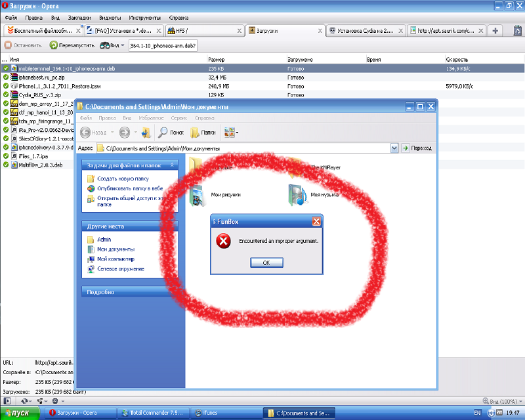
Task: Click the Opera Stop (Остановить) button
Action: [24, 45]
